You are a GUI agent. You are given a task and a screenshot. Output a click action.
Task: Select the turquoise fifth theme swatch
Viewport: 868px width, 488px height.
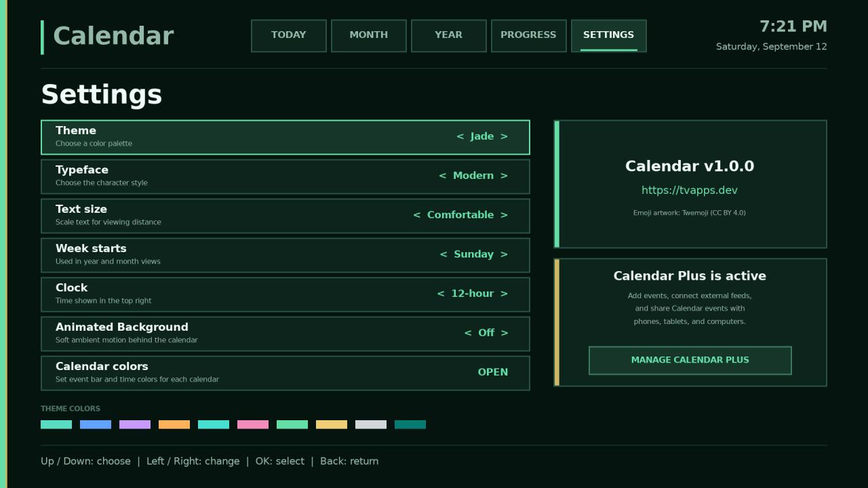(x=213, y=424)
